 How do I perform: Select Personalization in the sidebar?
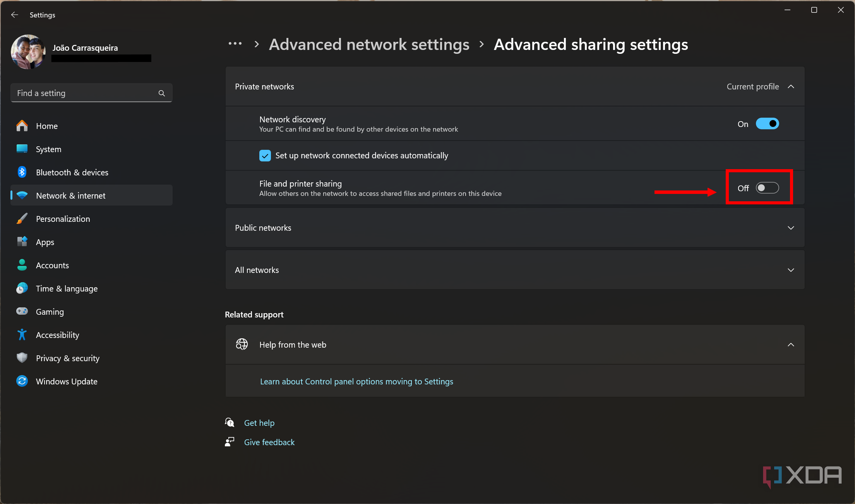[91, 219]
